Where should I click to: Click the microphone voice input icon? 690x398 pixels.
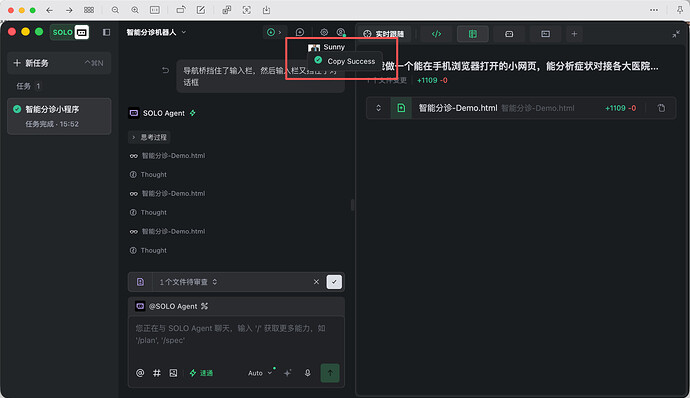point(308,373)
